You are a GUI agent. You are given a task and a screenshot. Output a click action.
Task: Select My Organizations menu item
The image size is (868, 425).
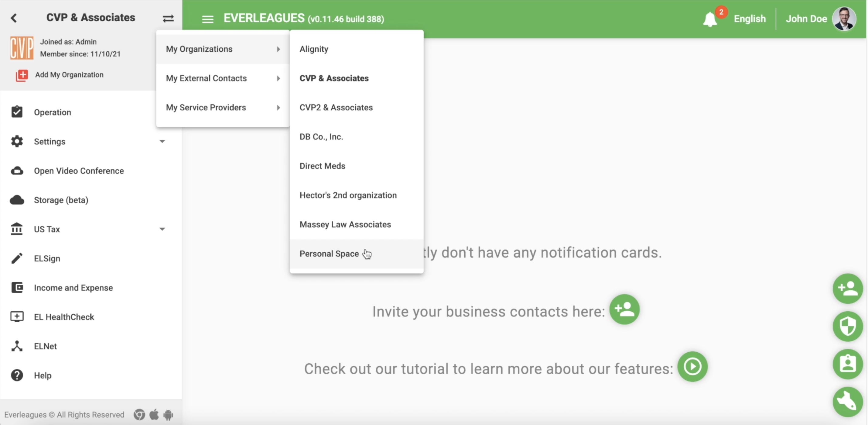223,49
